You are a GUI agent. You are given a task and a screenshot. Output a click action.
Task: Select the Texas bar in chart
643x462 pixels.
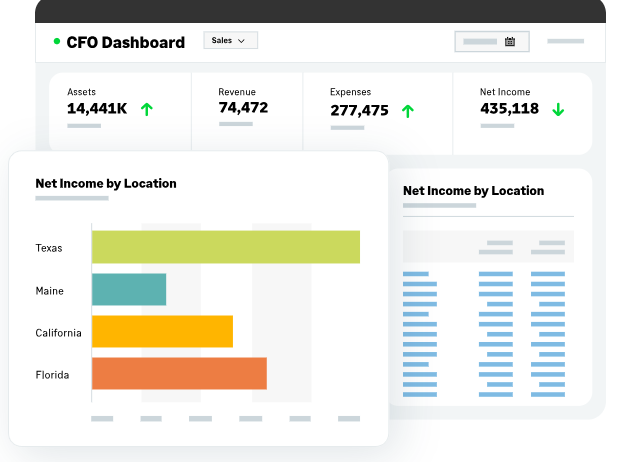click(x=225, y=247)
